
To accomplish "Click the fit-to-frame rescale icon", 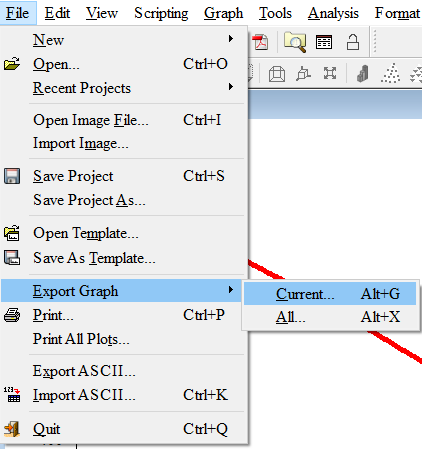I will click(330, 73).
